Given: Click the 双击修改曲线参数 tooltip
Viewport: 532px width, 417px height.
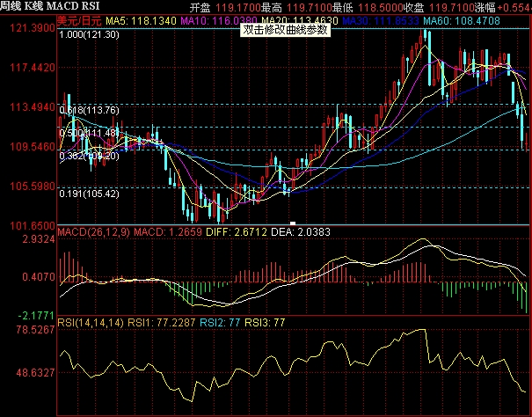Looking at the screenshot, I should tap(287, 29).
